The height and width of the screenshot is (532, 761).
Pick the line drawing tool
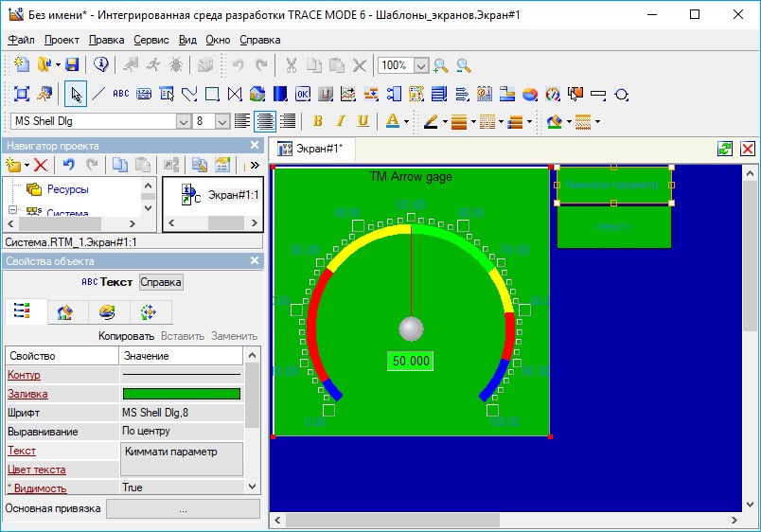coord(97,94)
